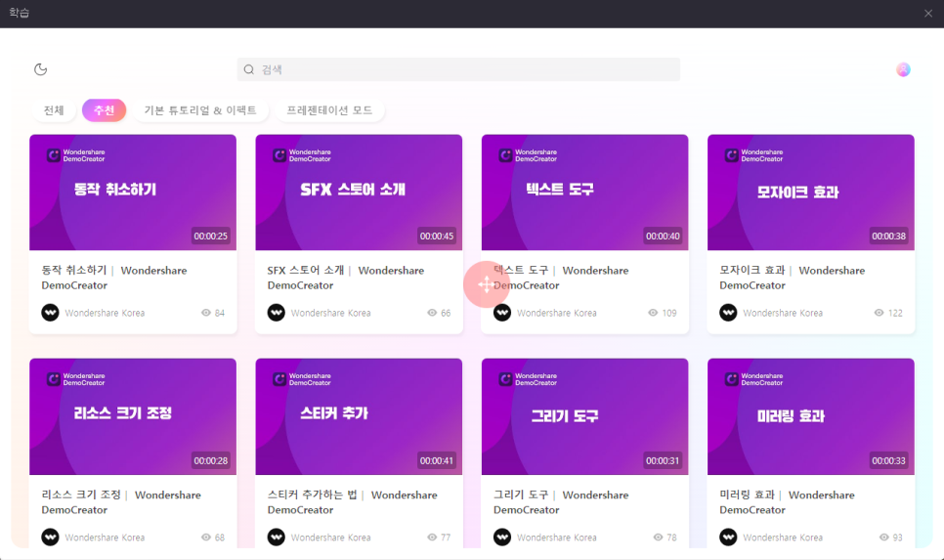The image size is (944, 560).
Task: Click the eye views icon showing 68
Action: click(x=206, y=538)
